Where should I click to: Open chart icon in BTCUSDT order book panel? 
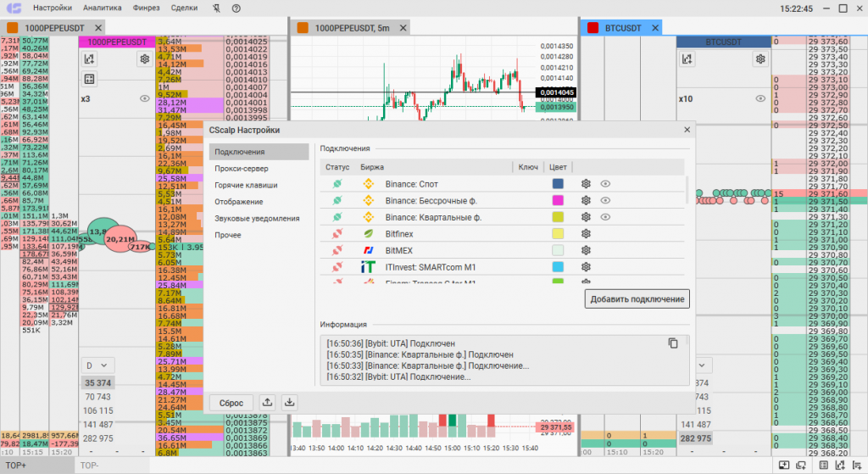(687, 59)
